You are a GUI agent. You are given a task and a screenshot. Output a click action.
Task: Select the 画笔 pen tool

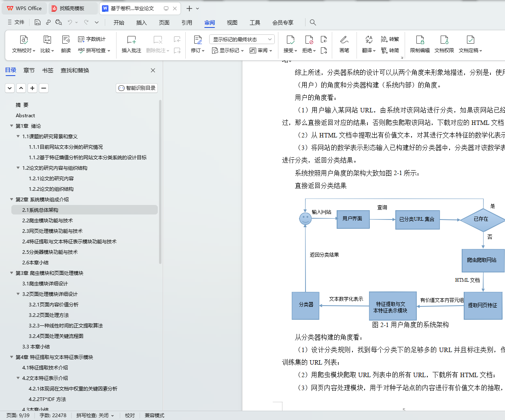click(x=344, y=44)
